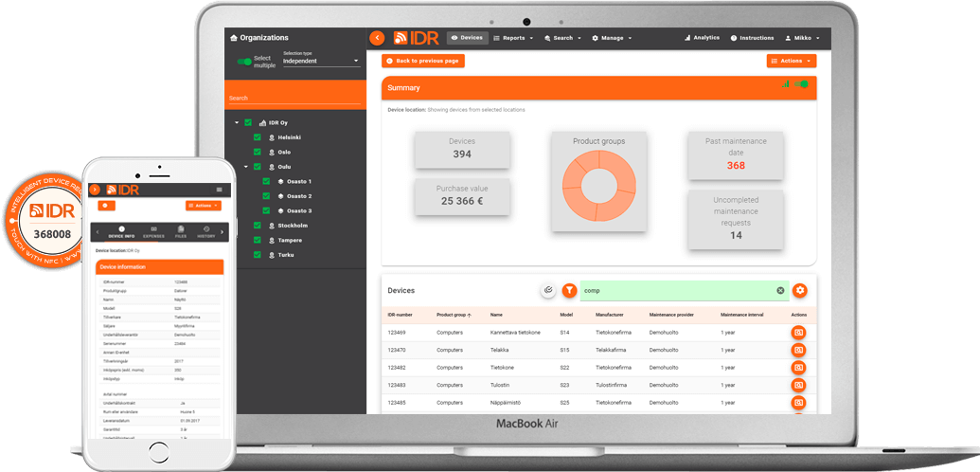Click the Tampere tree row label

[290, 241]
